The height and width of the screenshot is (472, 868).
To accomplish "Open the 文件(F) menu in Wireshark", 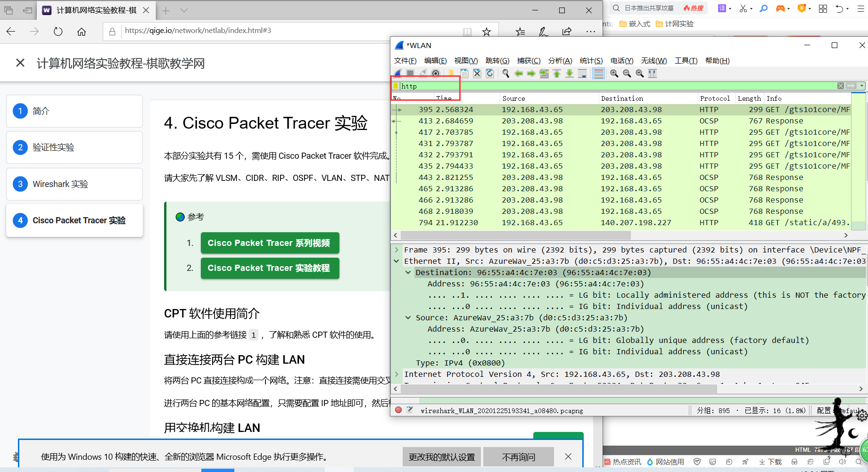I will pos(405,60).
